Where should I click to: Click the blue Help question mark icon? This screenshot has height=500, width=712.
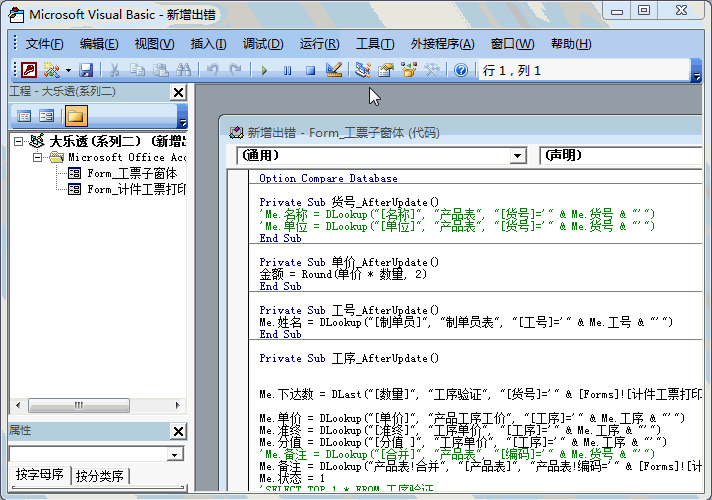[x=461, y=70]
